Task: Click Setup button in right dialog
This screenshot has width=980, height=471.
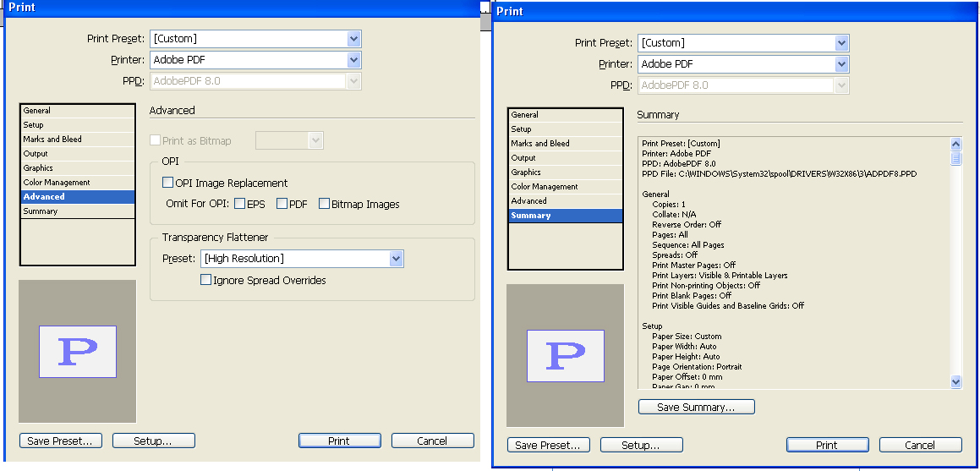Action: [x=641, y=446]
